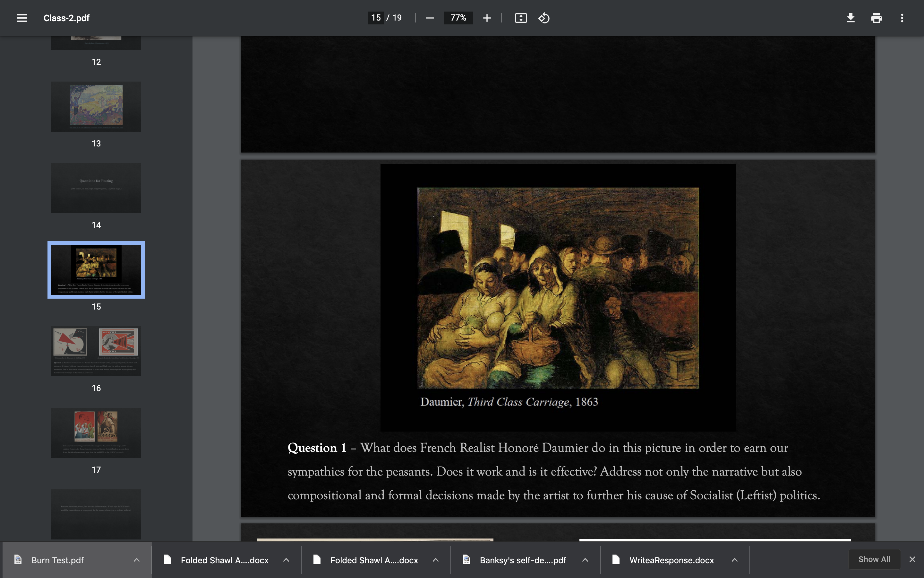924x578 pixels.
Task: Click the page number input field
Action: coord(376,18)
